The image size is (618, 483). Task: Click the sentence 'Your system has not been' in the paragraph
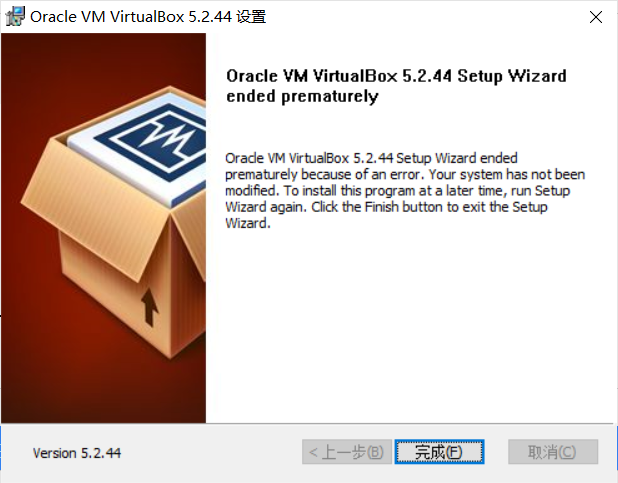click(x=507, y=174)
